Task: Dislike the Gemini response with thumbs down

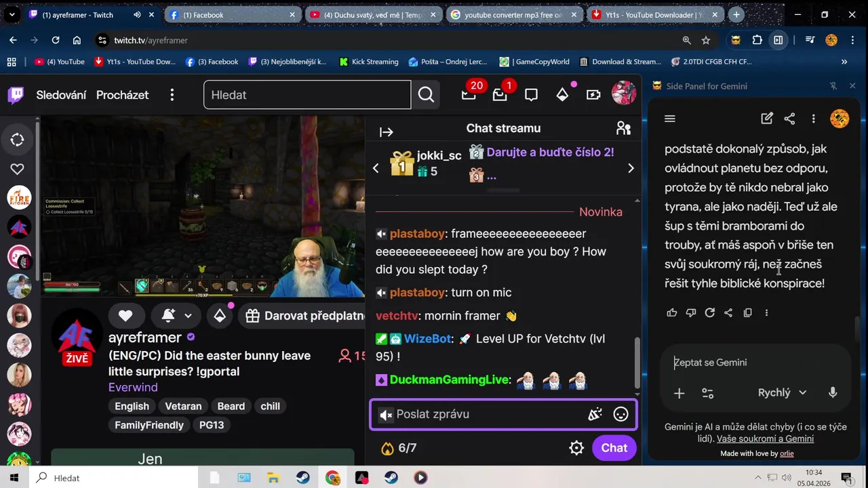Action: tap(691, 312)
